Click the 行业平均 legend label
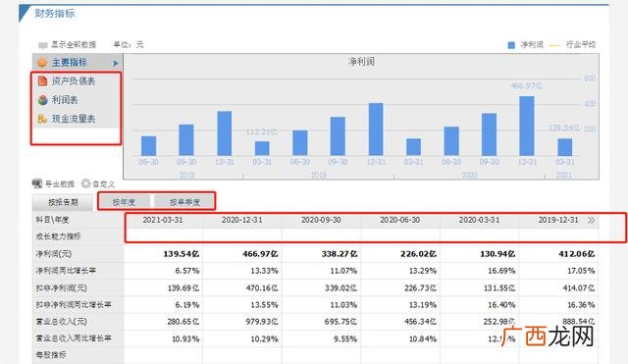 click(x=580, y=45)
